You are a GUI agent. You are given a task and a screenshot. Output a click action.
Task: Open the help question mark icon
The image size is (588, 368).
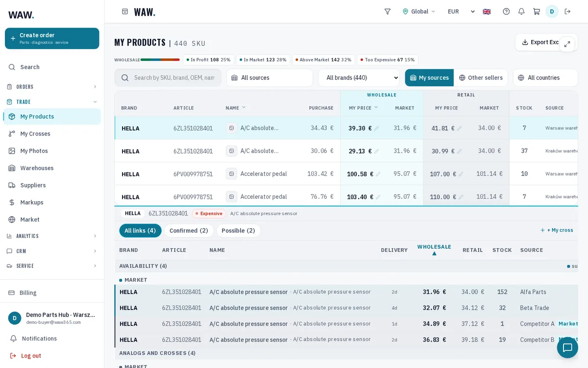506,11
